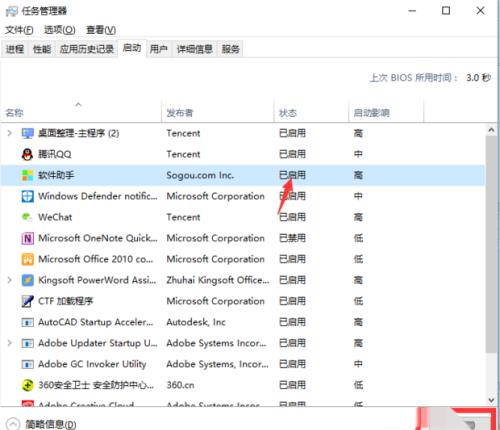The width and height of the screenshot is (500, 430).
Task: Switch to the 用户 tab
Action: (x=158, y=49)
